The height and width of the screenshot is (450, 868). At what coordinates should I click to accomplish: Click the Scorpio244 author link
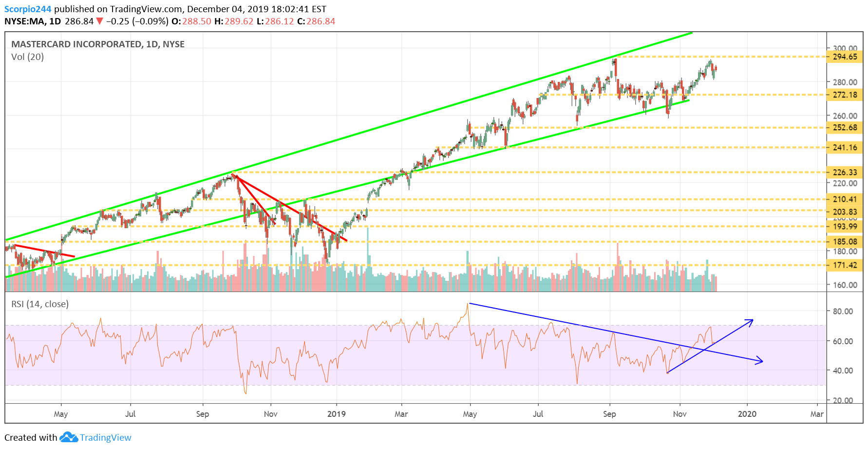28,9
